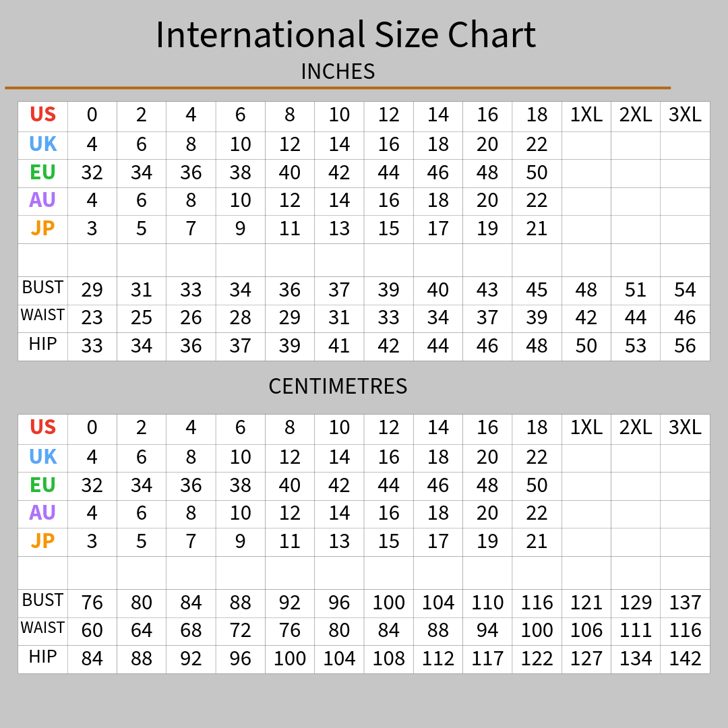Select bust value 54 for 3XL inches
The image size is (728, 728).
(685, 290)
